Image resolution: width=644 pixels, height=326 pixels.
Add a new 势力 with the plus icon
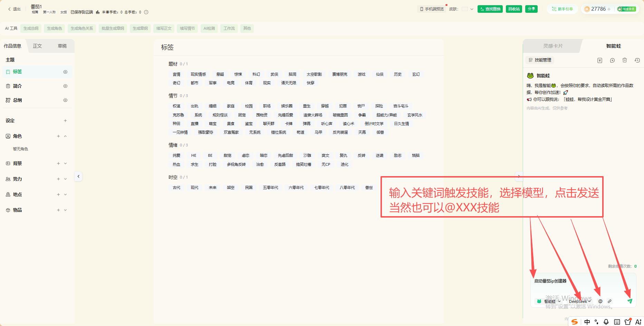coord(58,179)
